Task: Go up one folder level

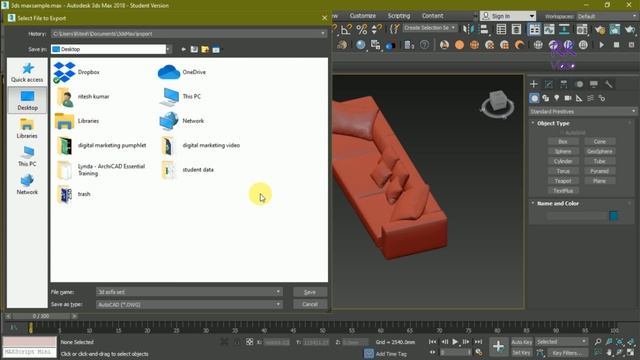Action: click(194, 49)
